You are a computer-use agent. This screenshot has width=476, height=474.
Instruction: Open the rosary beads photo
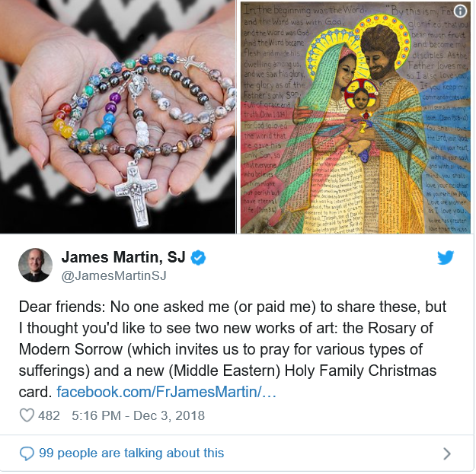[x=118, y=116]
